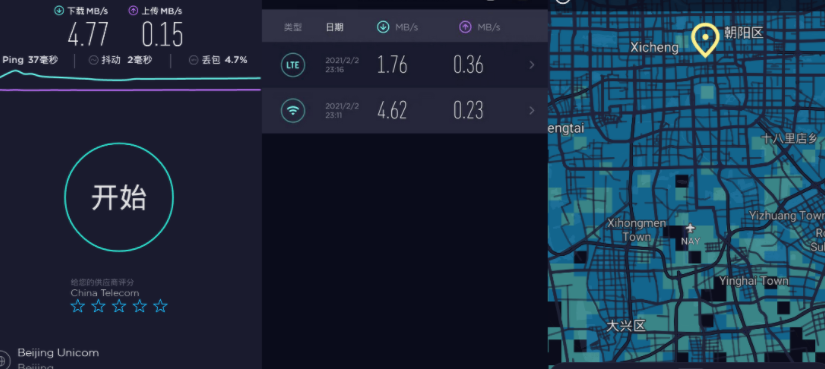Click the 大兴区 label on the map

coord(626,325)
